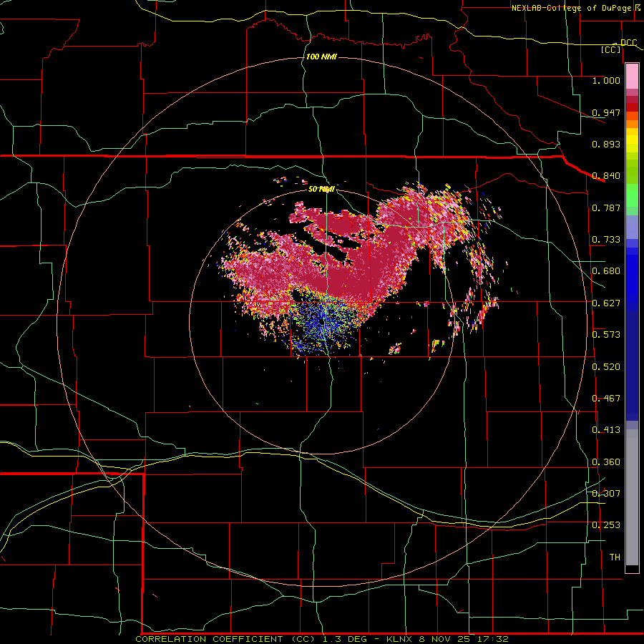Image resolution: width=644 pixels, height=644 pixels.
Task: Click the 0.893 scale value
Action: tap(606, 144)
